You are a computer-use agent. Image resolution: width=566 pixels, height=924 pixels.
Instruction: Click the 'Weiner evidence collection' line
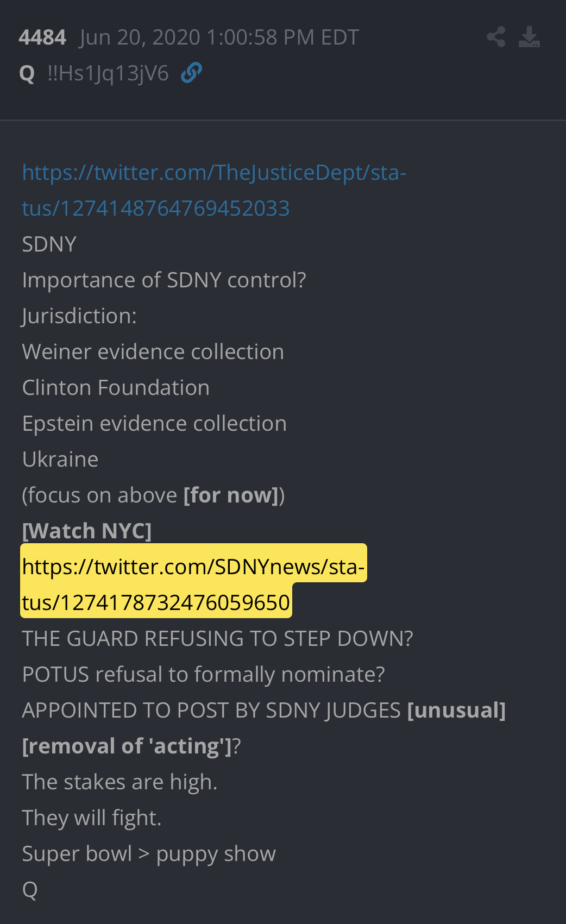153,351
